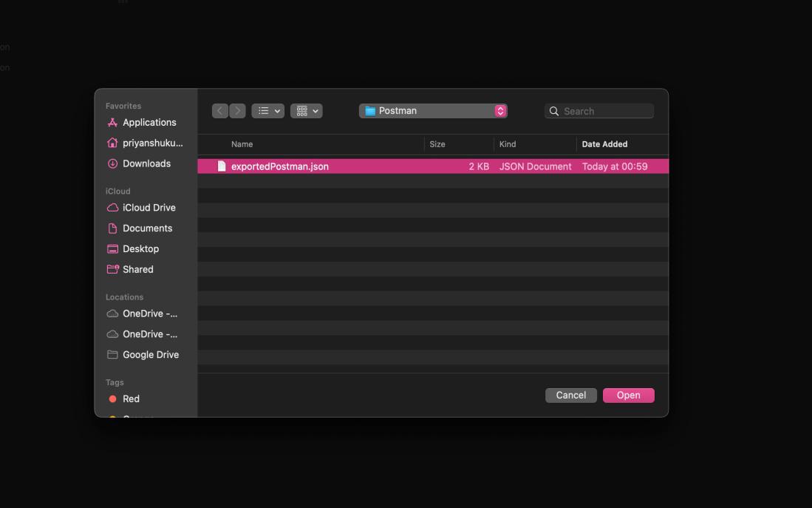
Task: Click the Locations section header
Action: (124, 297)
